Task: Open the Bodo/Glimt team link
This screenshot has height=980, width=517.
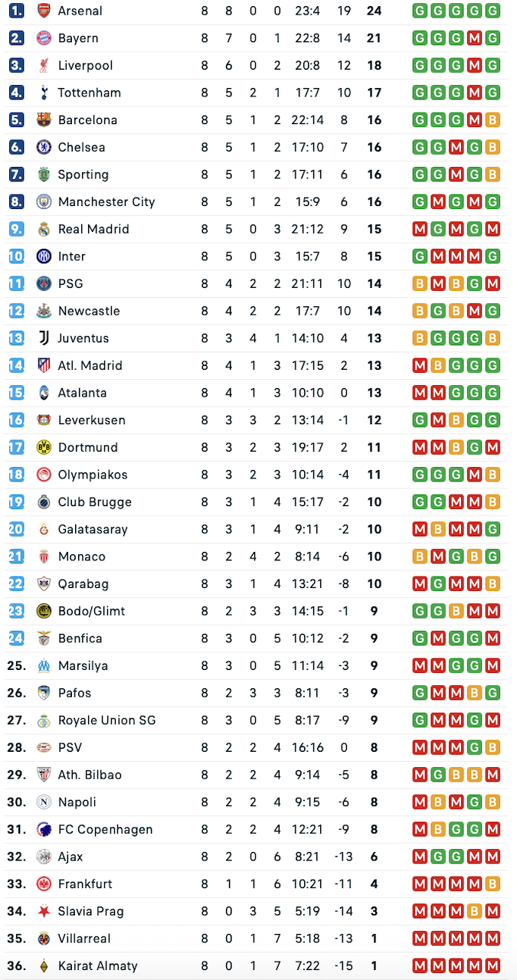Action: point(91,611)
